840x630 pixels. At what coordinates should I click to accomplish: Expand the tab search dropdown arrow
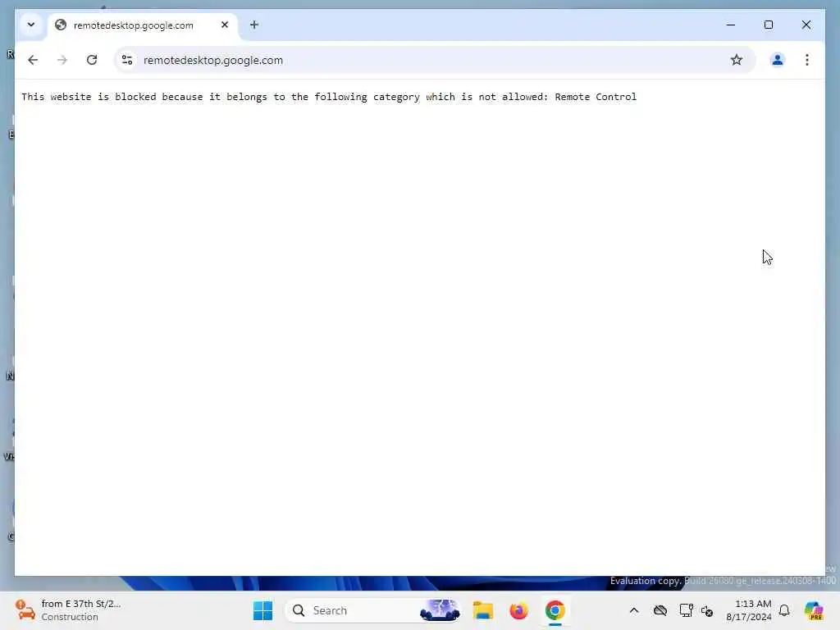(31, 25)
